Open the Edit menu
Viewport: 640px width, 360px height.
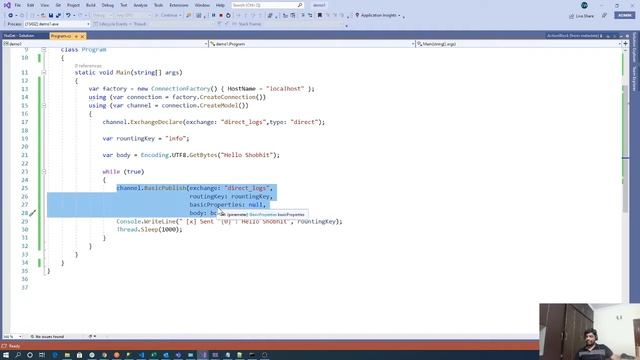[x=31, y=5]
